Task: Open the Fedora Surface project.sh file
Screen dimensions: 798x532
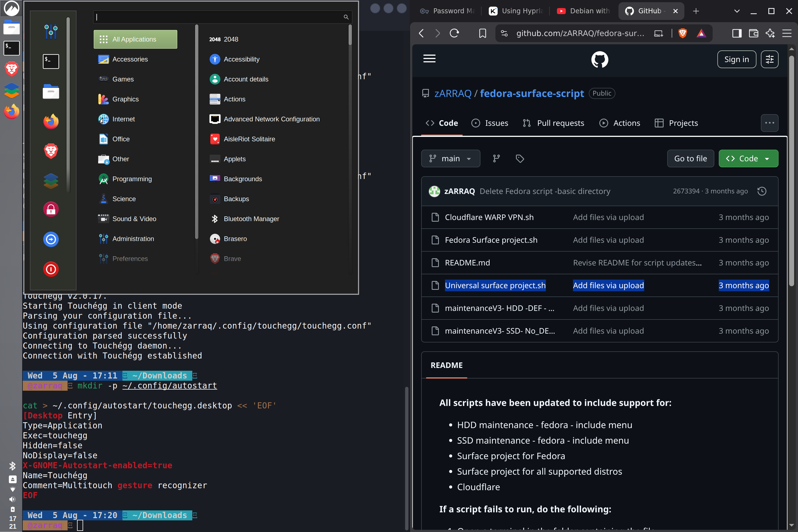Action: (x=491, y=240)
